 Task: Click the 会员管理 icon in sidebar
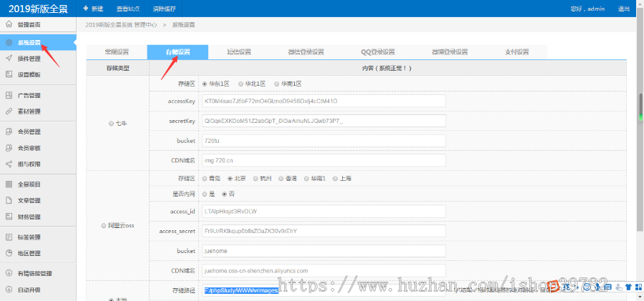[9, 132]
